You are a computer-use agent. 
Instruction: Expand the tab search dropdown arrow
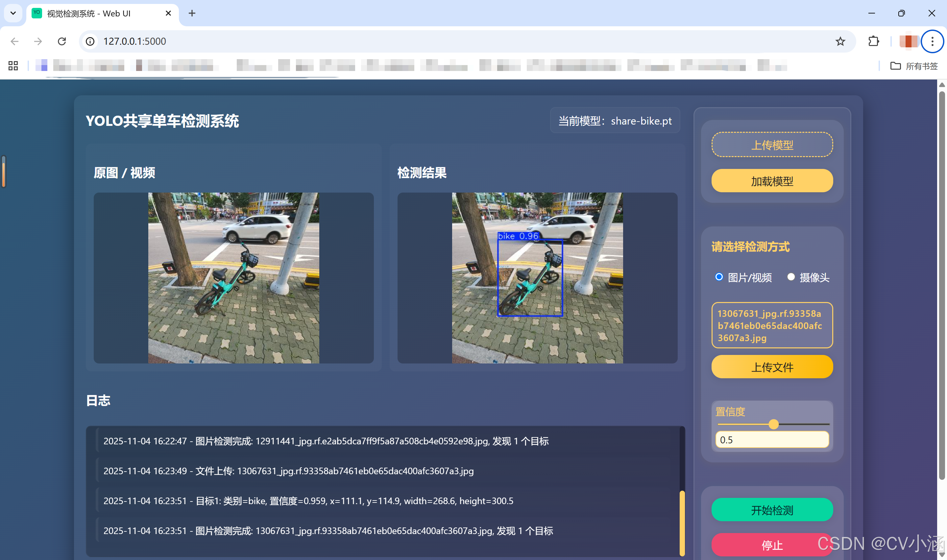[x=13, y=13]
